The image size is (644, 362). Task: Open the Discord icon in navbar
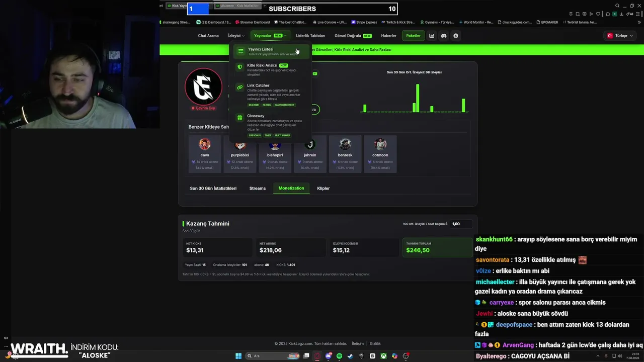point(444,36)
